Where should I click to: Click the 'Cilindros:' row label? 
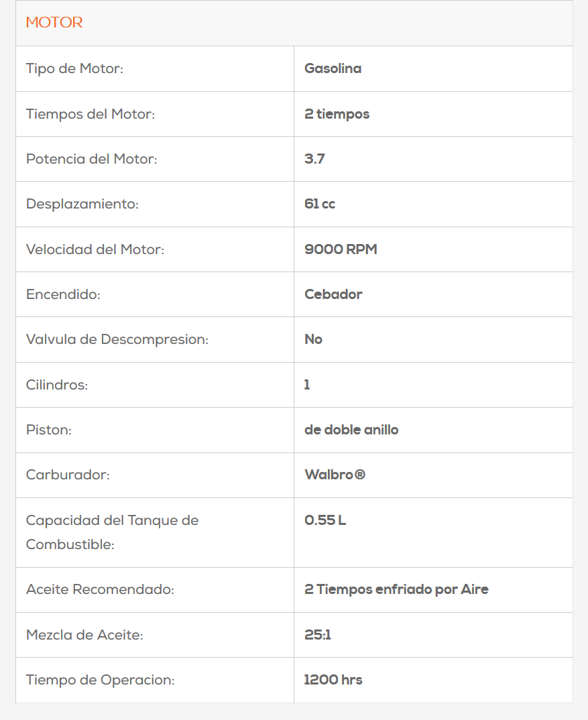57,385
